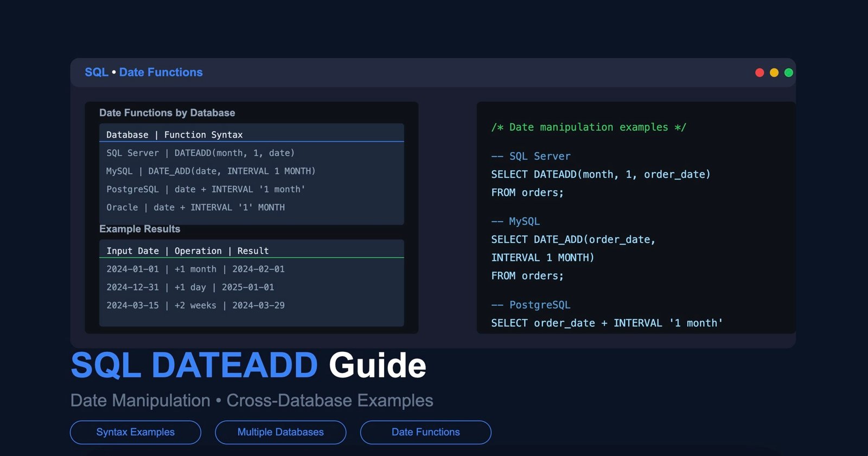868x456 pixels.
Task: Select the 2024-01-01 +1 month result row
Action: 252,269
